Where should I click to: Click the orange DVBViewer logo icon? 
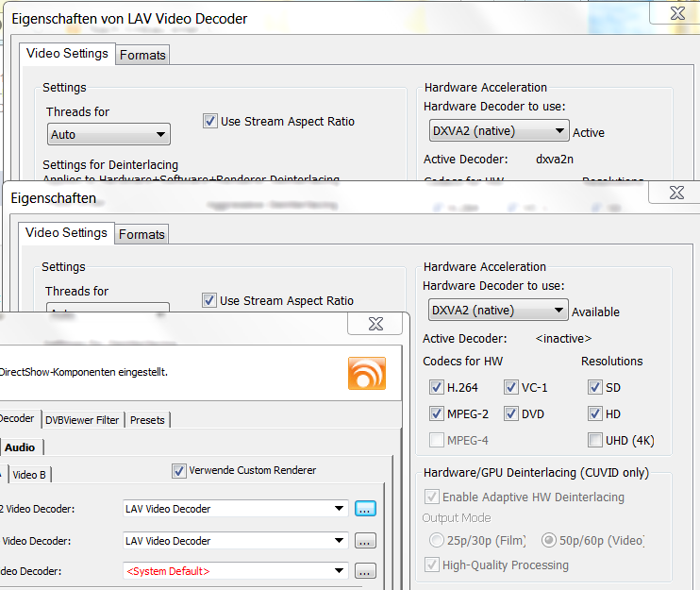tap(366, 373)
